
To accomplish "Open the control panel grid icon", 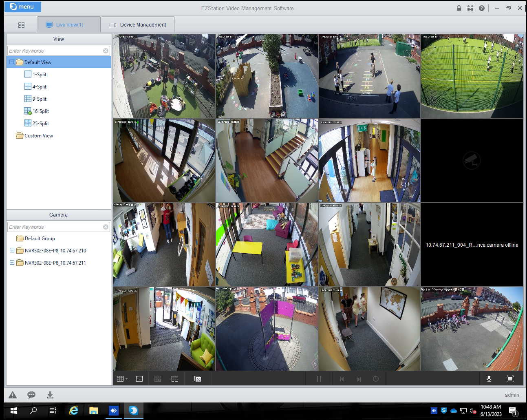I will (x=21, y=25).
